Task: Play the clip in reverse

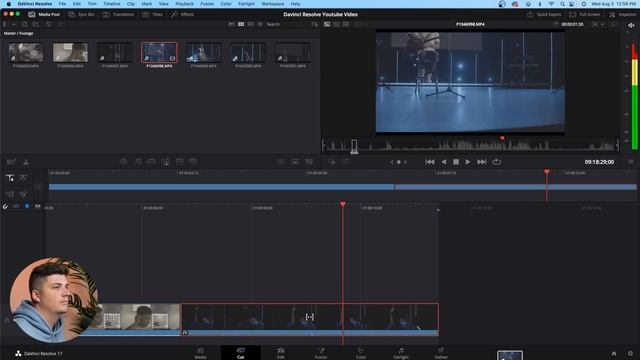Action: (x=443, y=162)
